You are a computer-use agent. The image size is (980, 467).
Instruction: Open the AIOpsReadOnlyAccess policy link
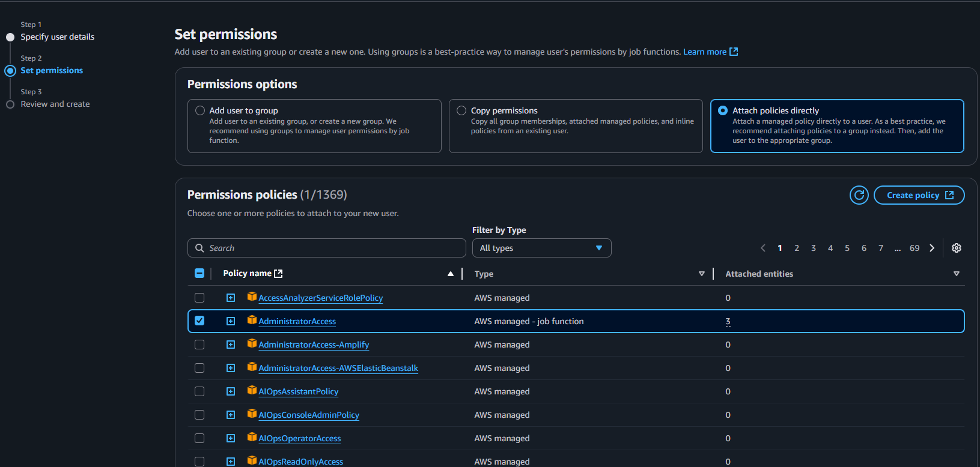[300, 462]
